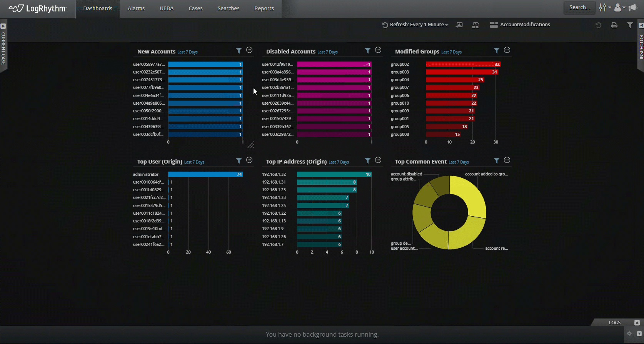Expand the Current Case side panel
This screenshot has height=344, width=644.
(x=3, y=26)
